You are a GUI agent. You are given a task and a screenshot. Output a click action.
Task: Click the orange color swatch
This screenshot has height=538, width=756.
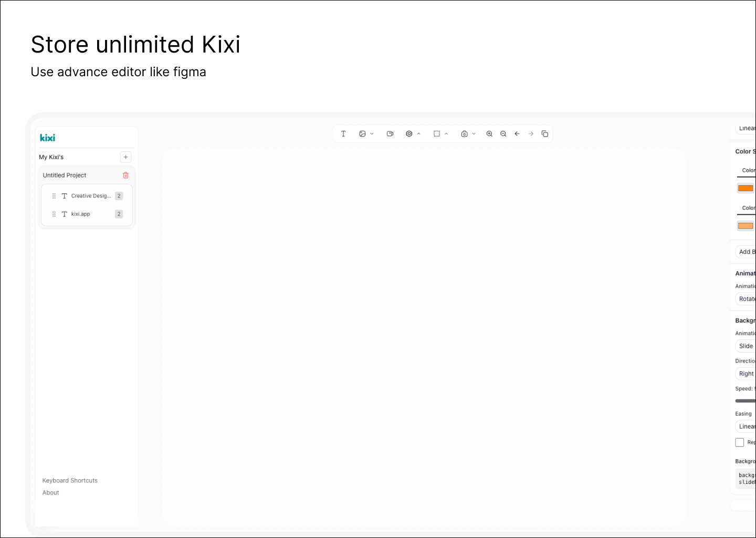tap(745, 188)
